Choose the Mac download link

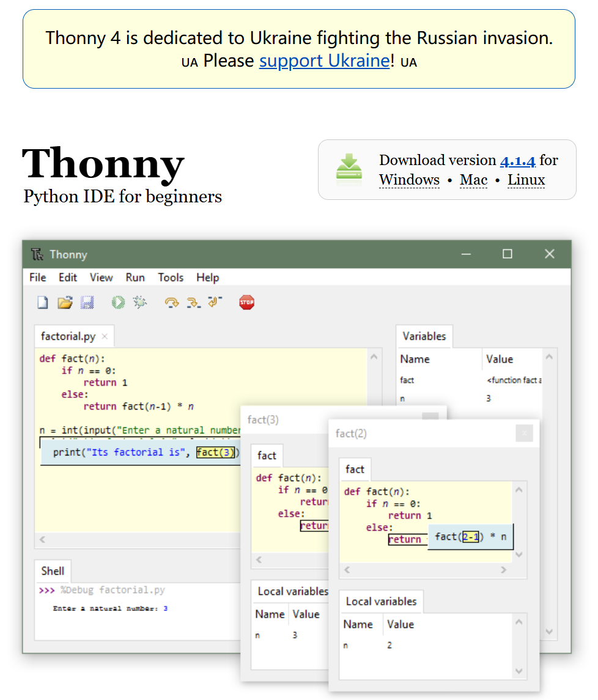[473, 180]
